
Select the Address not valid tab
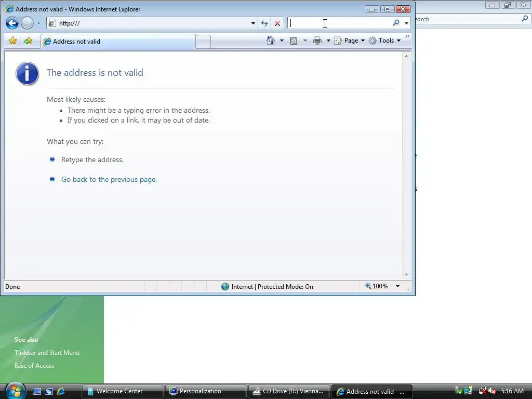click(118, 42)
